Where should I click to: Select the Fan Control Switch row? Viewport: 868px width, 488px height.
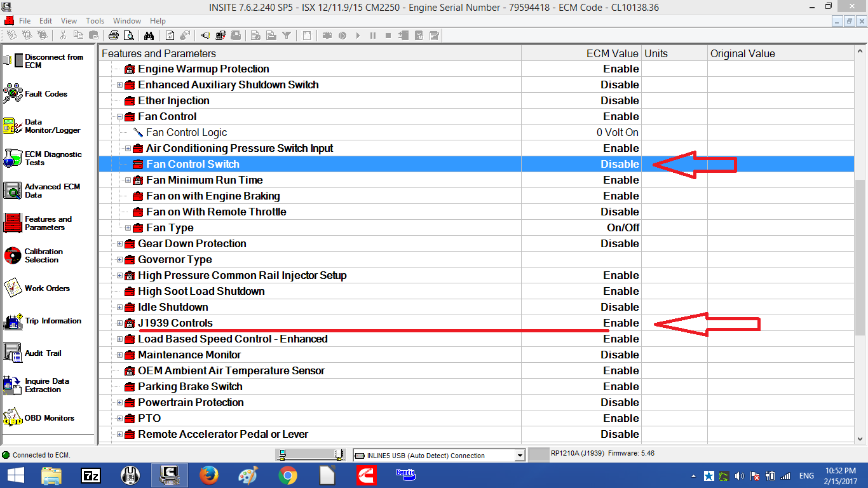477,164
